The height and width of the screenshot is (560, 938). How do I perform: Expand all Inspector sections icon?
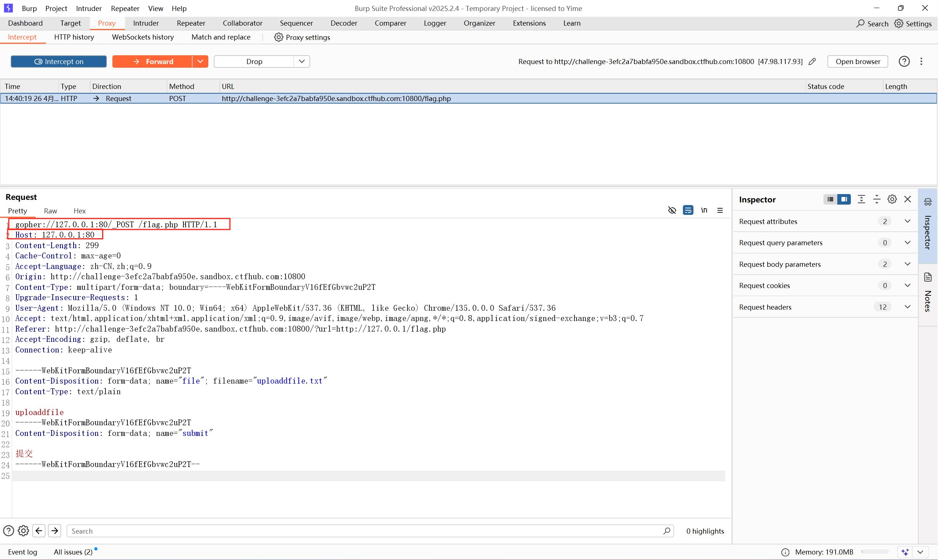click(x=861, y=199)
